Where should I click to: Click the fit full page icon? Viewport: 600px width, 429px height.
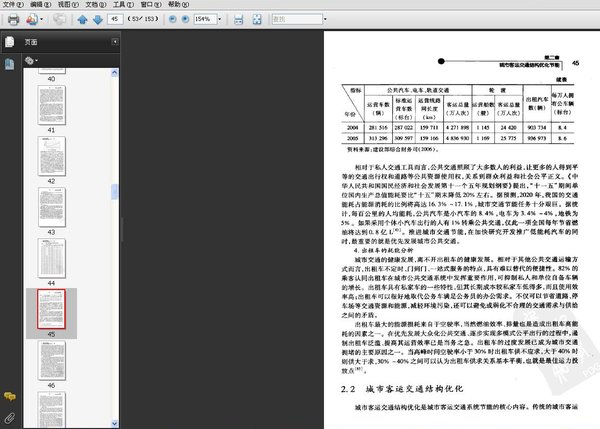coord(257,19)
